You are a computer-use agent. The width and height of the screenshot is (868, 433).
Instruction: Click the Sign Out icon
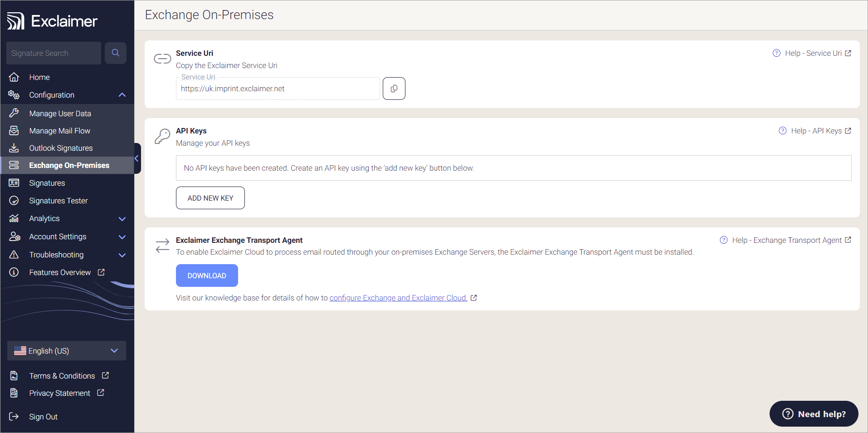[14, 416]
